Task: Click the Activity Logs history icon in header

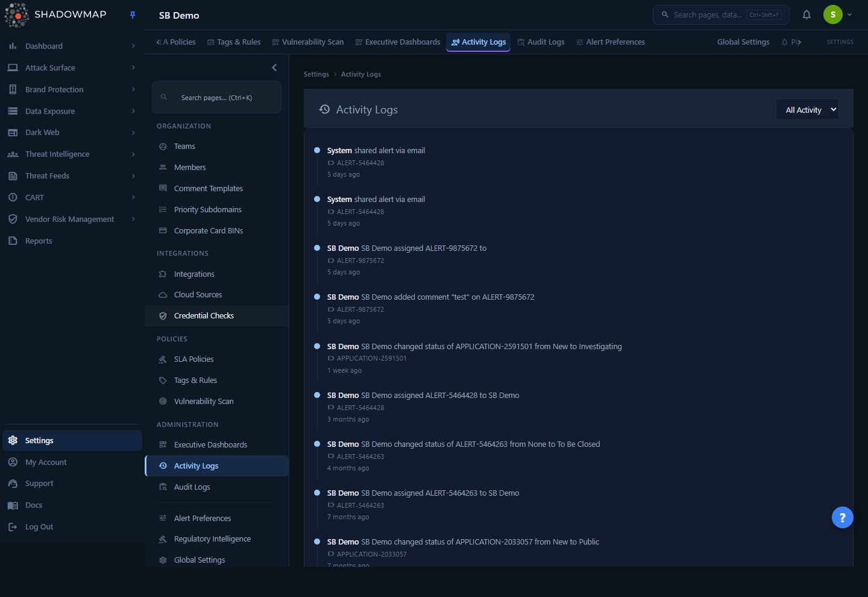Action: pyautogui.click(x=324, y=109)
